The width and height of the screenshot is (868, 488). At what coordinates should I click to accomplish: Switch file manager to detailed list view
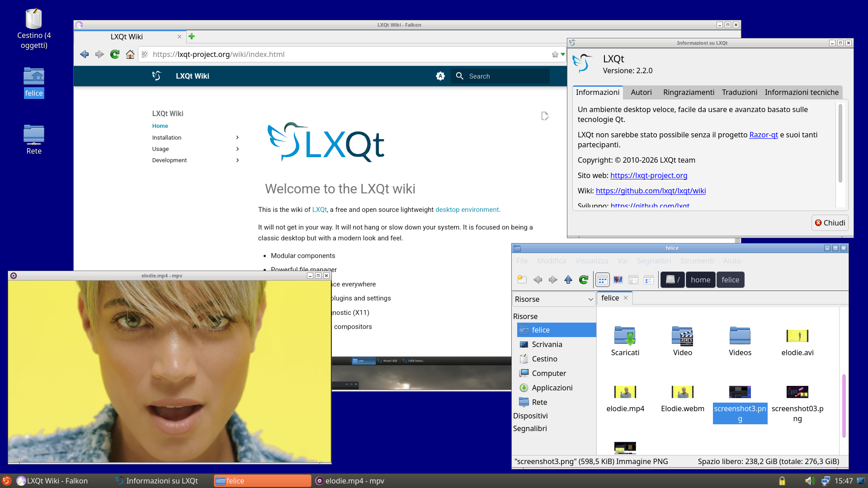point(649,280)
